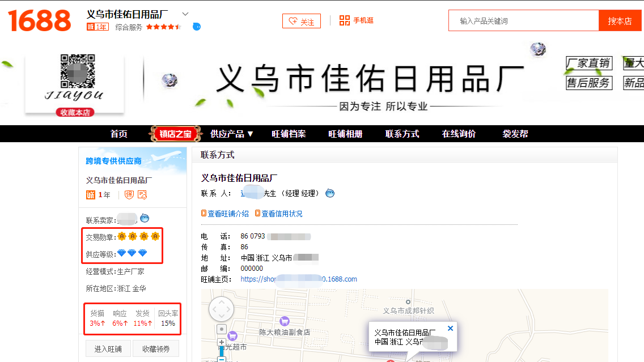Click the certificate icon beside the shield
The height and width of the screenshot is (362, 644).
pyautogui.click(x=142, y=194)
